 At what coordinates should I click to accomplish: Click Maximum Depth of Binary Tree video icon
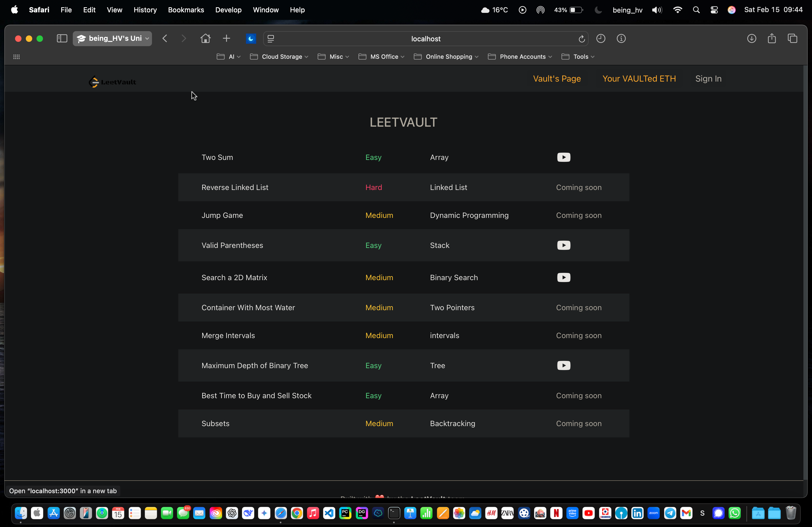[563, 365]
